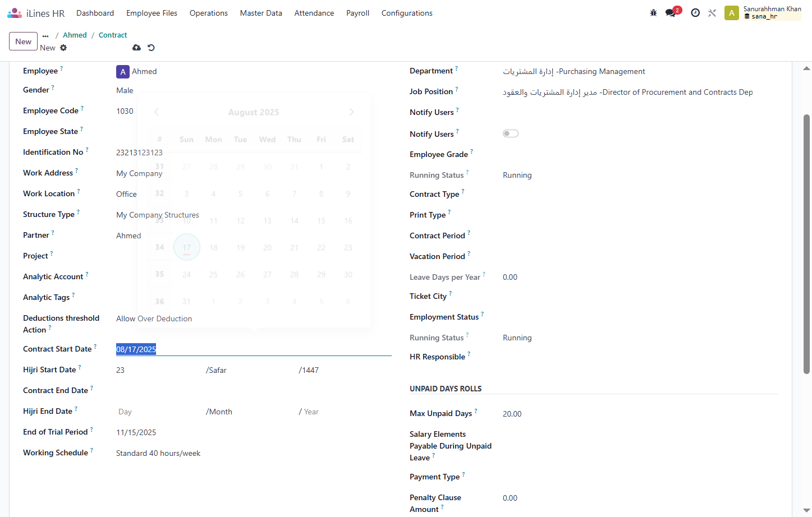Screen dimensions: 812x517
Task: Open the Employee Files menu
Action: point(152,13)
